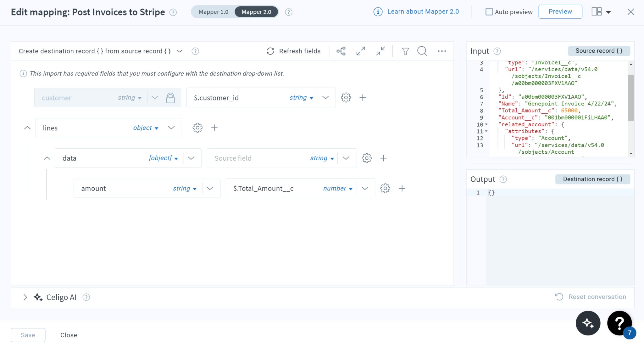644x347 pixels.
Task: Switch to Mapper 1.0 mode
Action: click(x=213, y=12)
